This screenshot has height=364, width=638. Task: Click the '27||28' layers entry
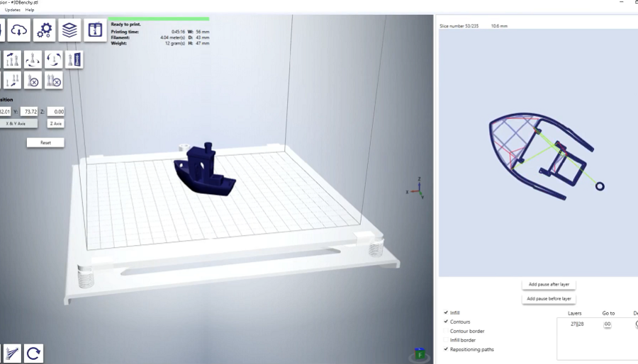(577, 324)
